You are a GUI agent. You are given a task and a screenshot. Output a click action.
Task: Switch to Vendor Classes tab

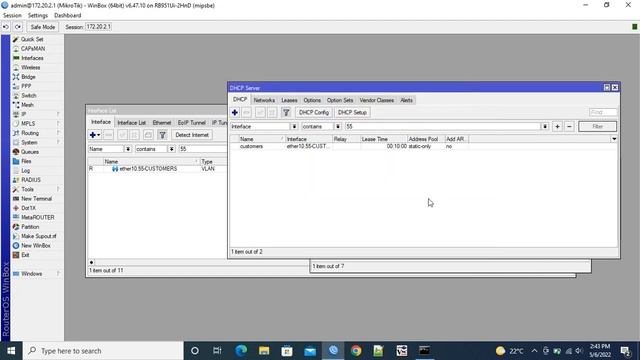click(377, 100)
